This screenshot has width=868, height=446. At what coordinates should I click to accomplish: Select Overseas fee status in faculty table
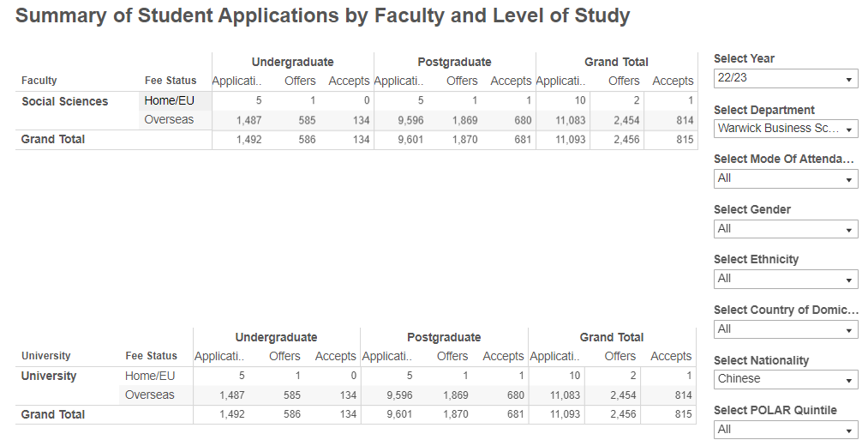169,120
